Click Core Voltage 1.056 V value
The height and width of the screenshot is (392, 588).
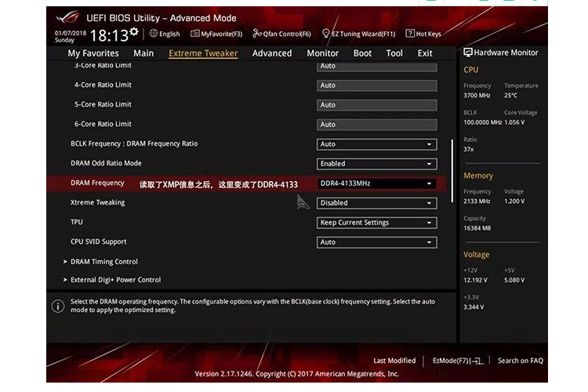(514, 122)
